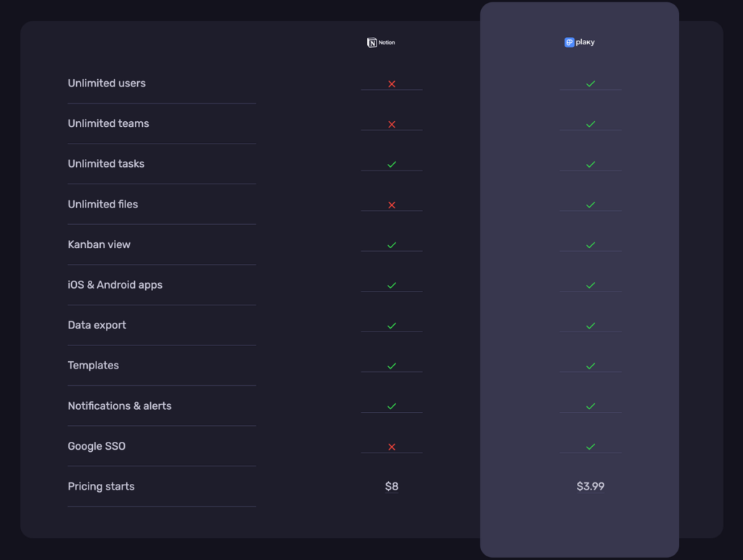Select the Kanban view row label
The image size is (743, 560).
tap(99, 244)
